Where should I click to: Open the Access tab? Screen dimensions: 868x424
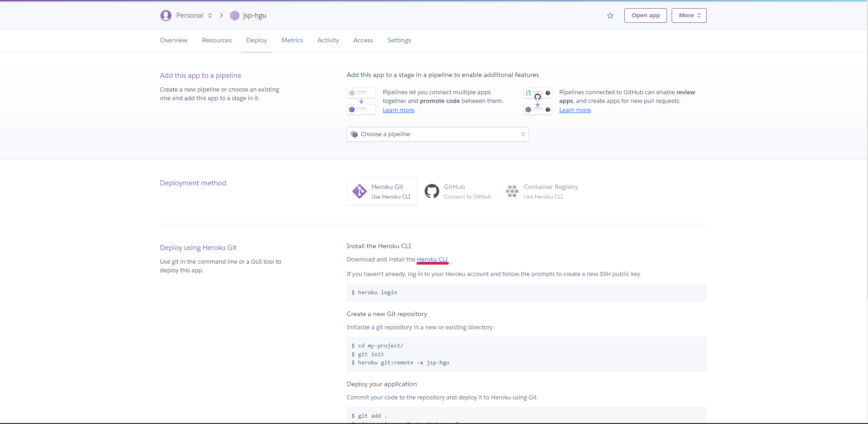(x=363, y=41)
